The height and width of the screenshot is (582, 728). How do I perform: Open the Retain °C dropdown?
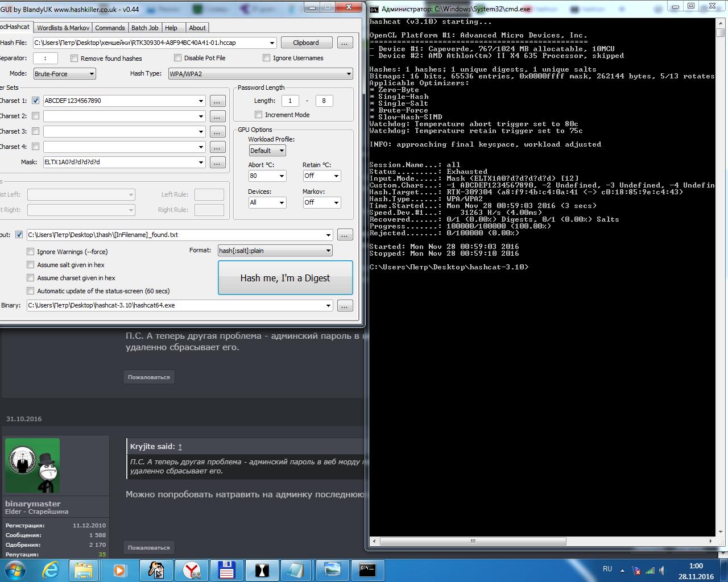pos(336,176)
